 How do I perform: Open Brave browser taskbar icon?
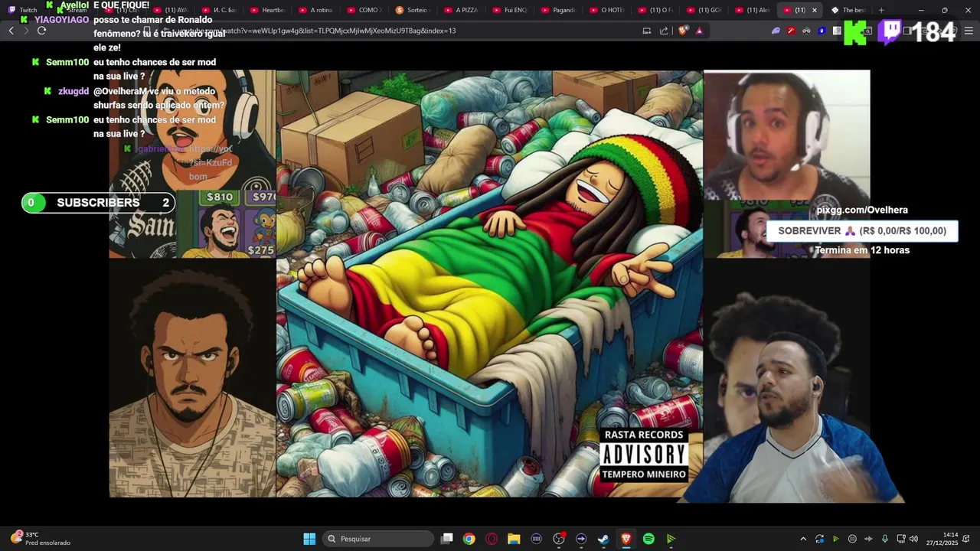[x=626, y=539]
